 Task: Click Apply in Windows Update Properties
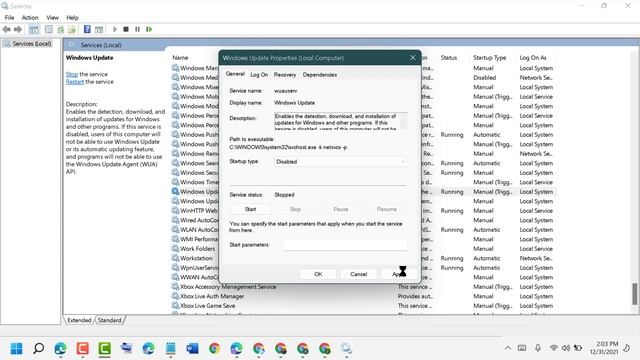[398, 274]
